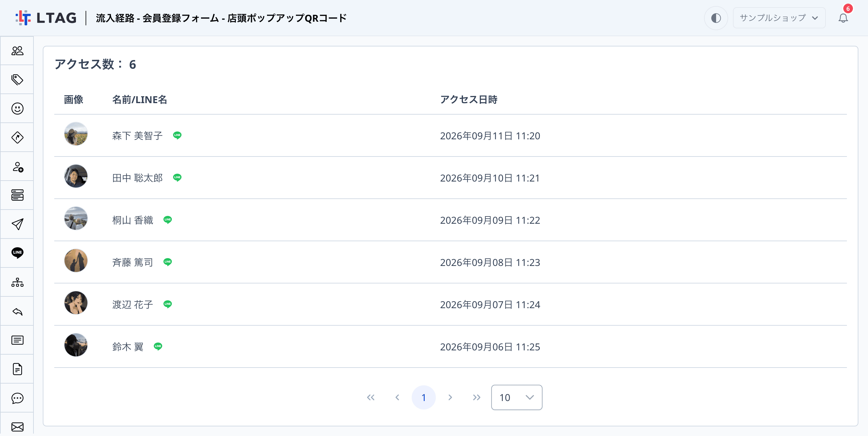
Task: Click the paper plane send icon
Action: click(x=17, y=224)
